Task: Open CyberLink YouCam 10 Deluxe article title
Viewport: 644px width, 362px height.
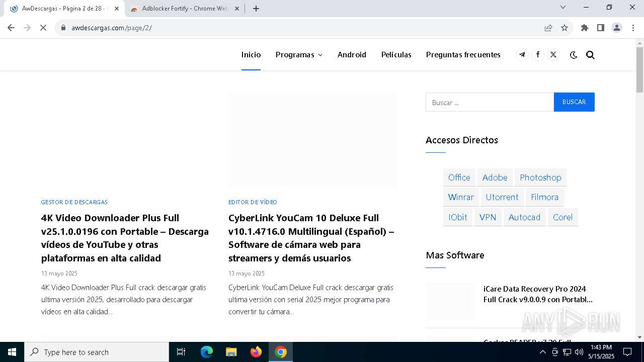Action: (x=311, y=238)
